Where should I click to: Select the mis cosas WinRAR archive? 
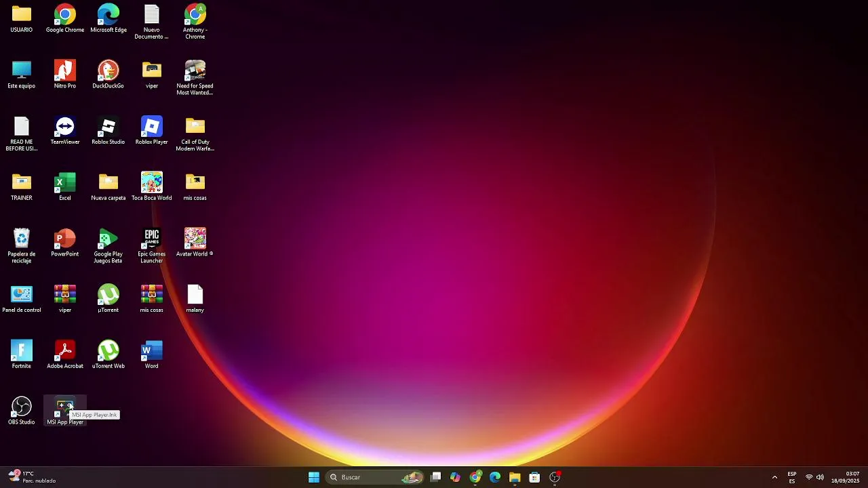tap(152, 299)
